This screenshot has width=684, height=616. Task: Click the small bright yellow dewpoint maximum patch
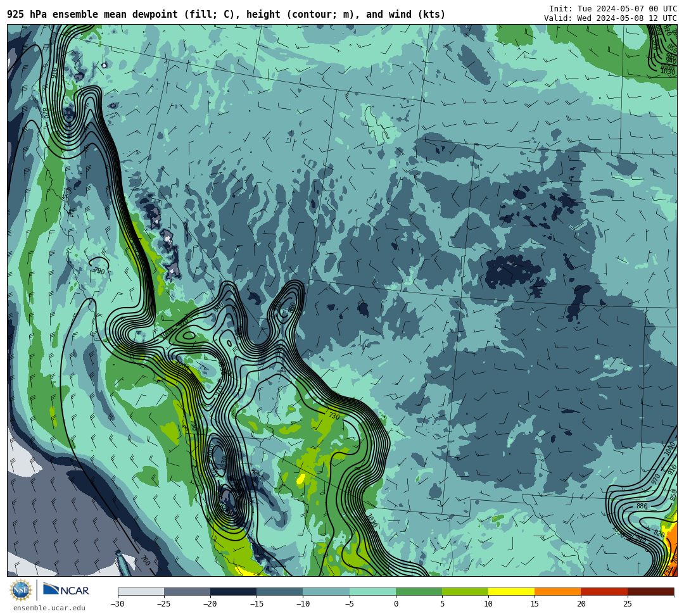300,479
